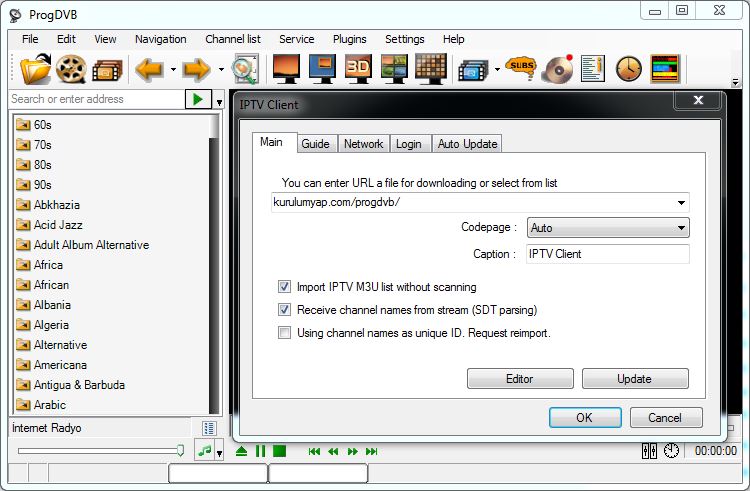This screenshot has width=750, height=491.
Task: Stop playback with the green square
Action: (x=279, y=451)
